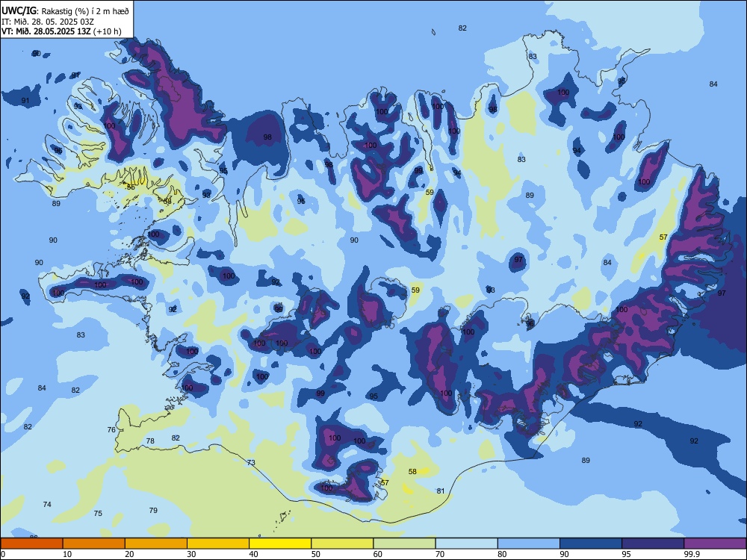Image resolution: width=747 pixels, height=560 pixels.
Task: Select the humidity value '55' in the Westfjords area
Action: point(131,187)
